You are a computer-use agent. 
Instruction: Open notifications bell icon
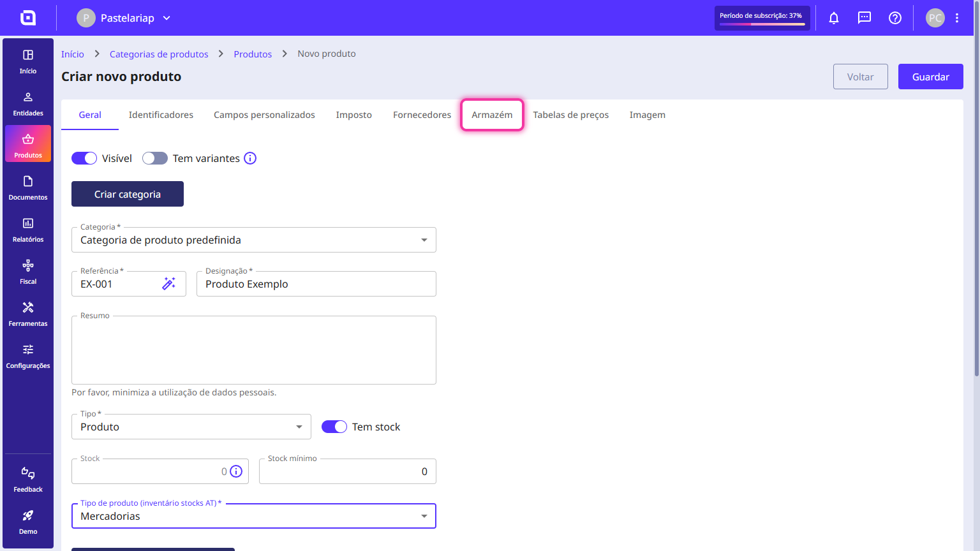[x=834, y=18]
